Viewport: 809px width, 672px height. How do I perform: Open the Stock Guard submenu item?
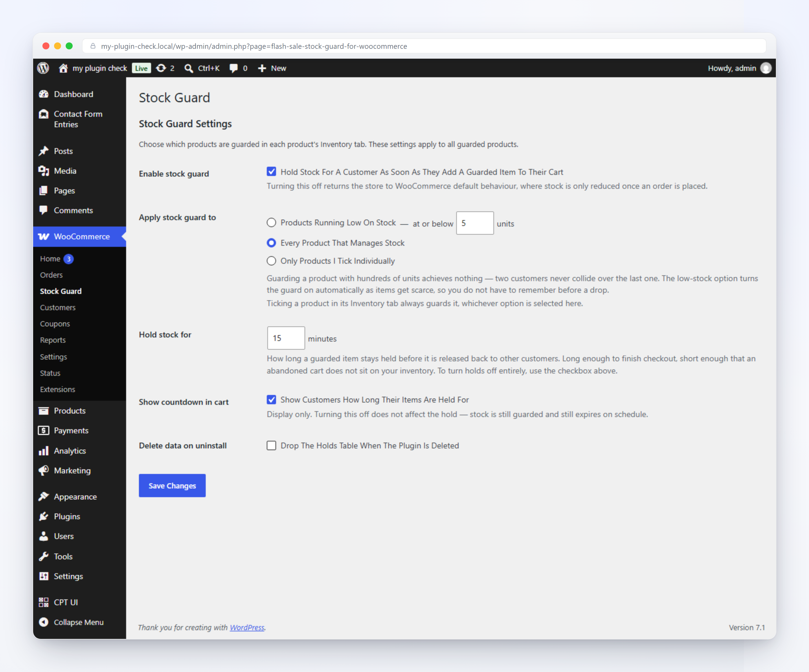click(x=61, y=291)
